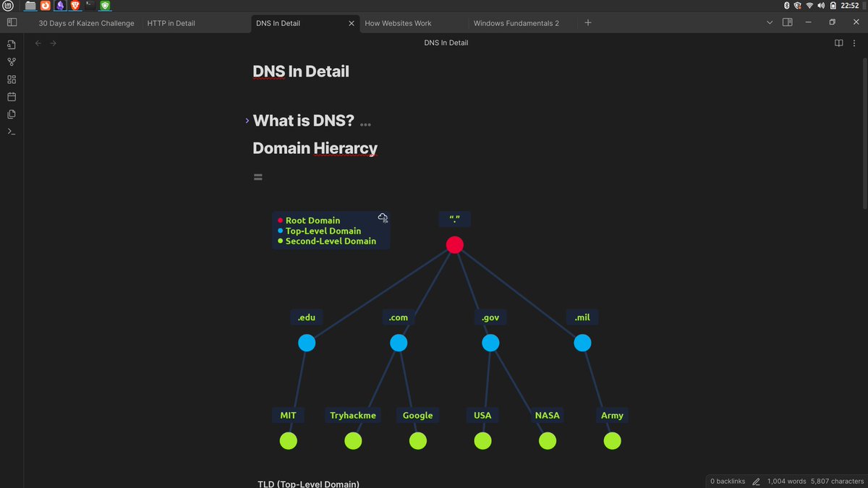Click the templates copy ribbon icon
The image size is (868, 488).
12,114
